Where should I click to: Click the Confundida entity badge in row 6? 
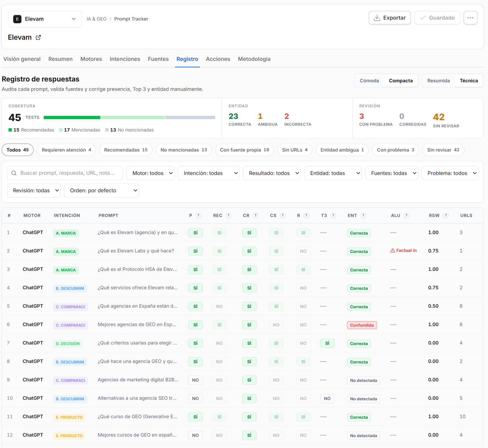362,325
